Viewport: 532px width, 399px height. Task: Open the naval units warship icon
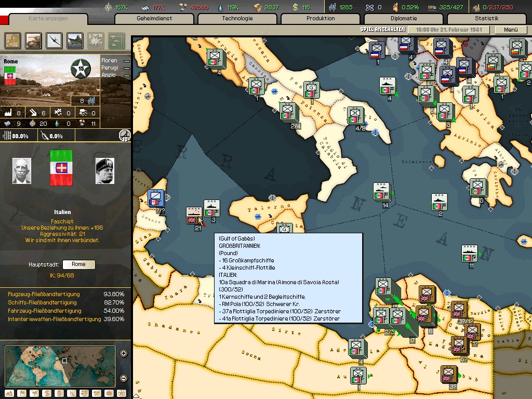(75, 40)
